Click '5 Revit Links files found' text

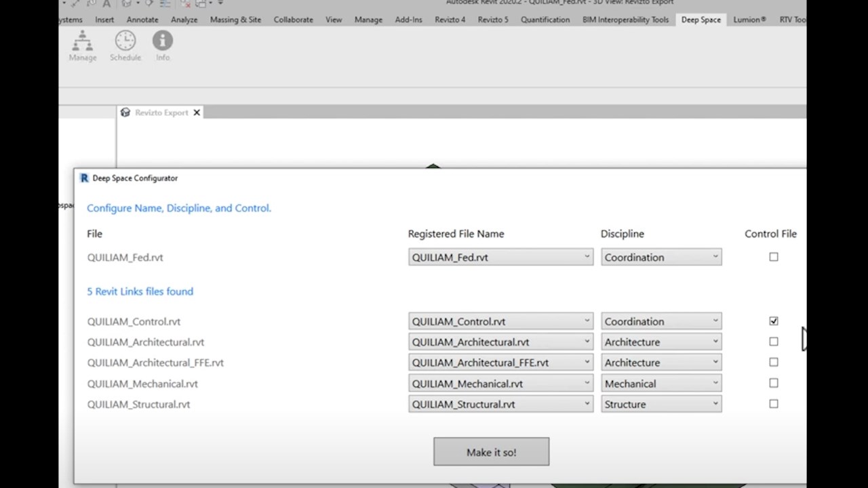pyautogui.click(x=140, y=291)
